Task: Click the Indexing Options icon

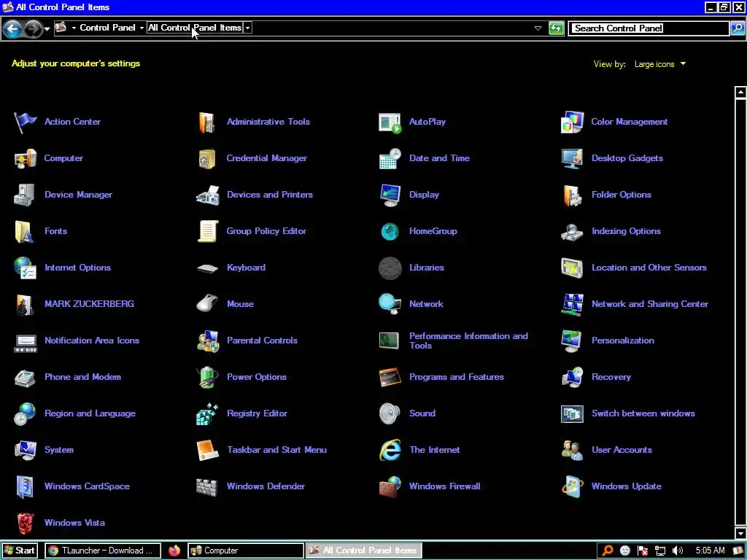Action: click(x=572, y=231)
